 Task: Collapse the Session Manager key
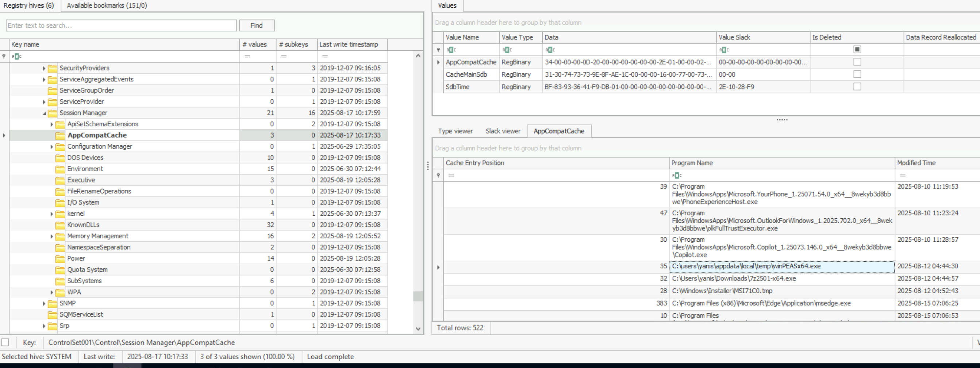[44, 113]
